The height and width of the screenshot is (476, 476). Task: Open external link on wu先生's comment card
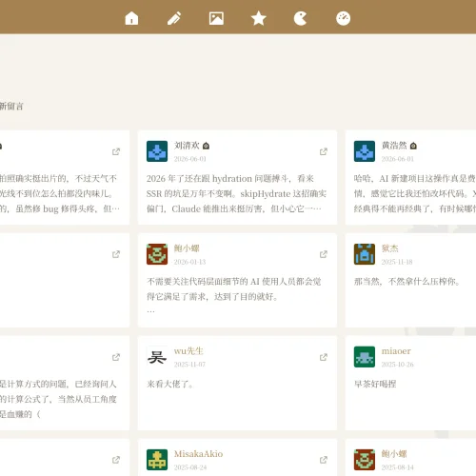[324, 357]
